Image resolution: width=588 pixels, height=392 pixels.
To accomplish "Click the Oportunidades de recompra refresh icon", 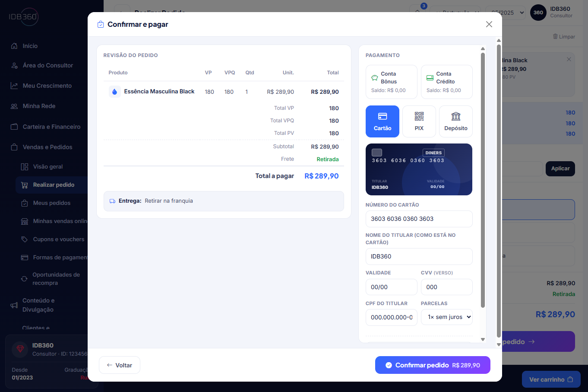I will pos(24,279).
